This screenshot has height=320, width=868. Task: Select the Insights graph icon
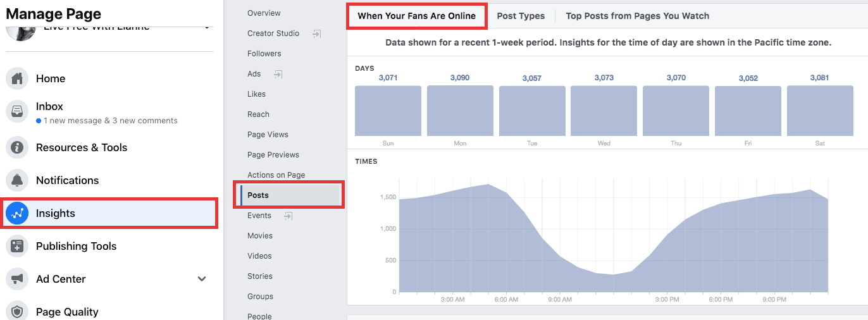[x=17, y=213]
